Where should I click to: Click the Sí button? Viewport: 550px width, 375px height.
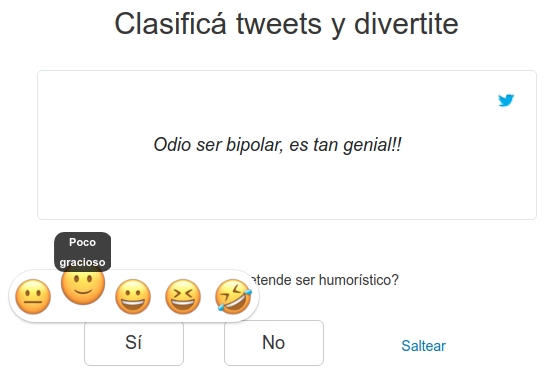pos(134,343)
